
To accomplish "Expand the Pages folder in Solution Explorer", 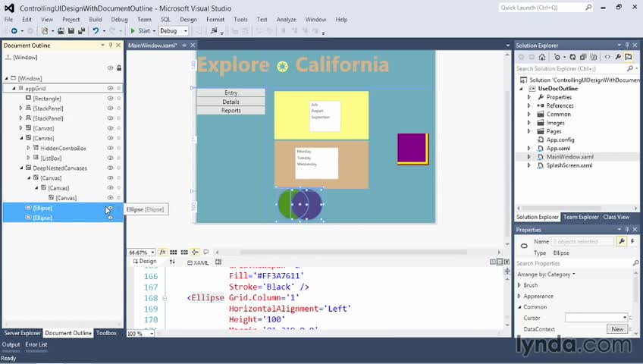I will click(529, 131).
